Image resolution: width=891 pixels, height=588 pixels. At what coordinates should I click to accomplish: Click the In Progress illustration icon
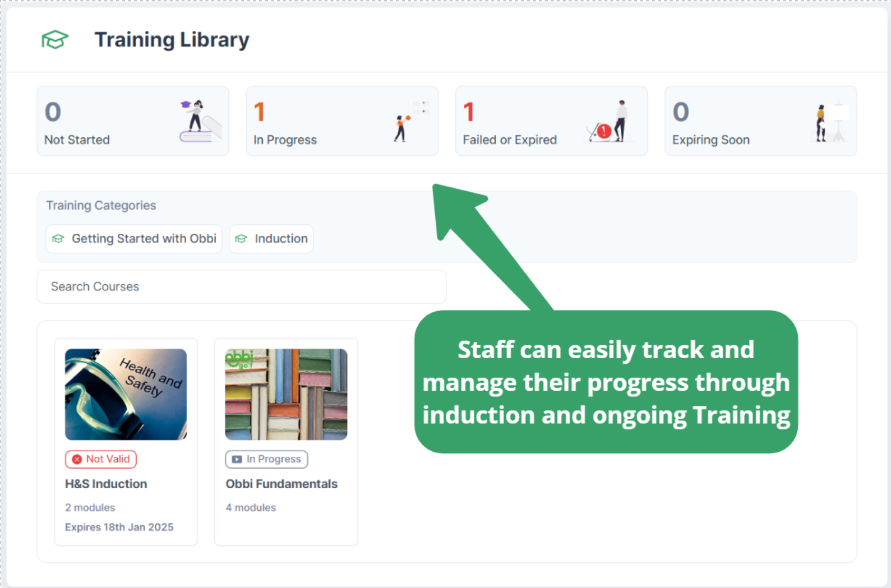[412, 121]
